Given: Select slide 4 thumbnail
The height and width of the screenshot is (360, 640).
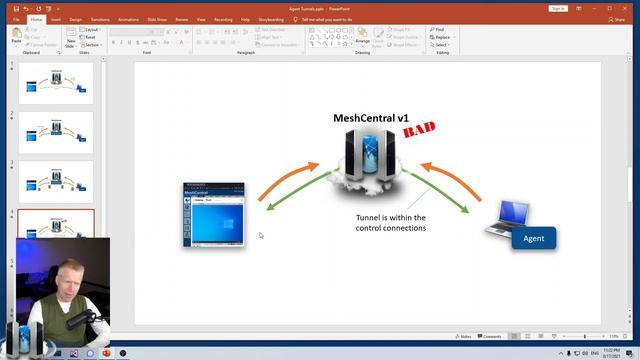Looking at the screenshot, I should (x=56, y=223).
